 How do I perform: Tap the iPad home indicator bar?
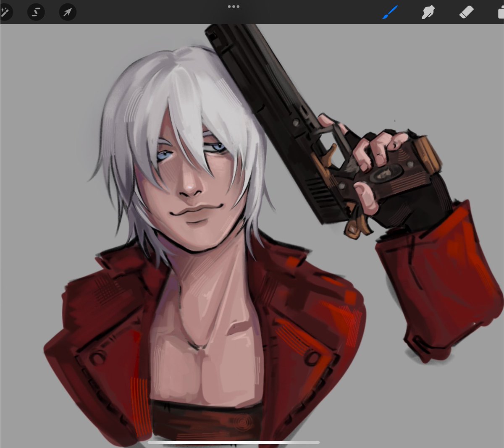click(233, 442)
